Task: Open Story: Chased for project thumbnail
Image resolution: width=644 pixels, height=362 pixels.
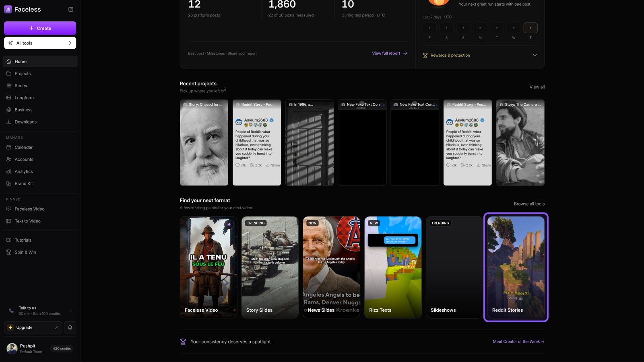Action: [204, 142]
